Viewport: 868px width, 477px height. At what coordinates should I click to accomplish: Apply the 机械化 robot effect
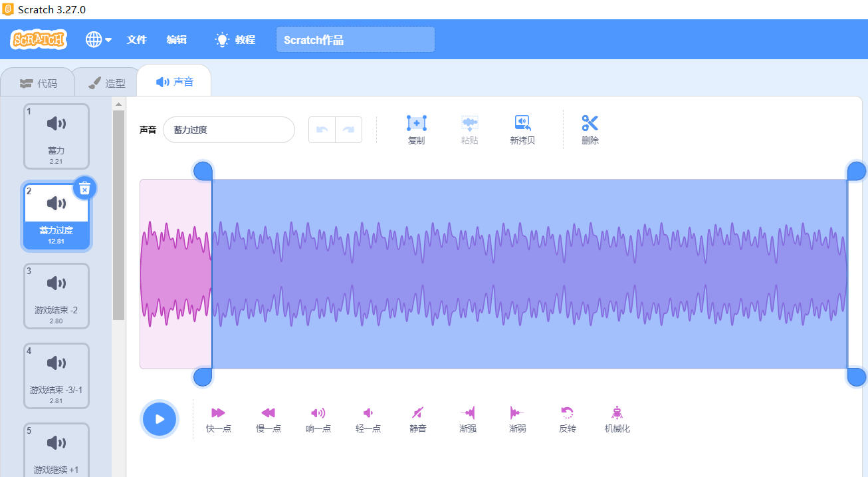coord(617,419)
